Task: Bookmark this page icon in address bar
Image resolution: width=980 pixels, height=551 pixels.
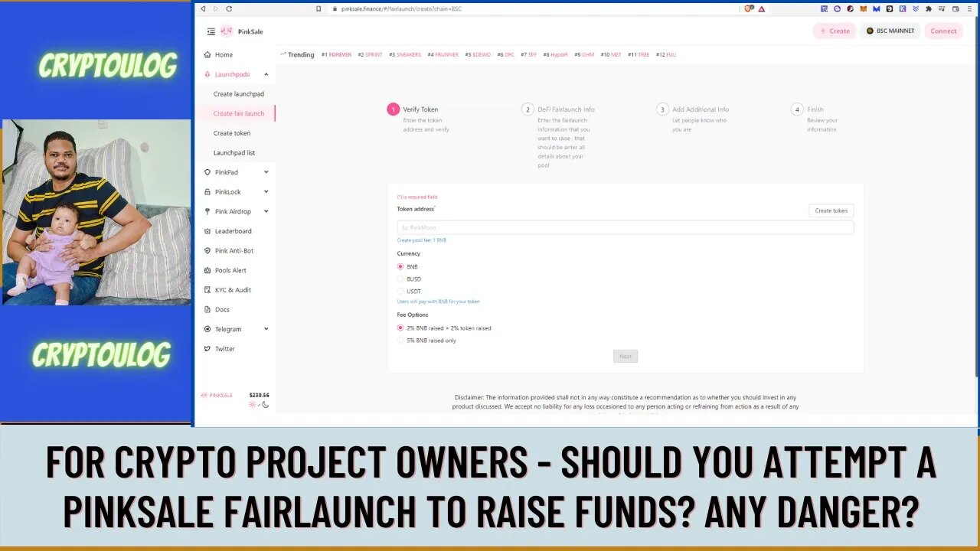Action: 318,8
